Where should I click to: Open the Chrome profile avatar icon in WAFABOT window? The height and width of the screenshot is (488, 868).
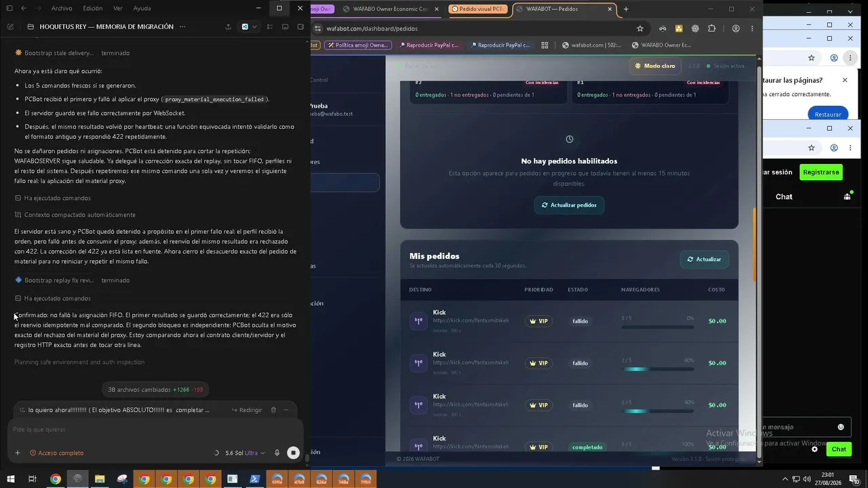click(x=736, y=28)
